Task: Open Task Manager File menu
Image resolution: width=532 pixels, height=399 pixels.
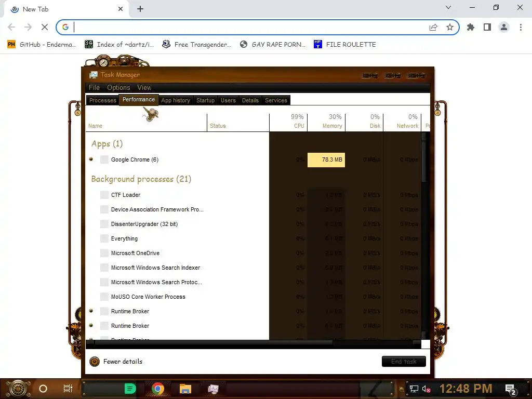Action: point(94,87)
